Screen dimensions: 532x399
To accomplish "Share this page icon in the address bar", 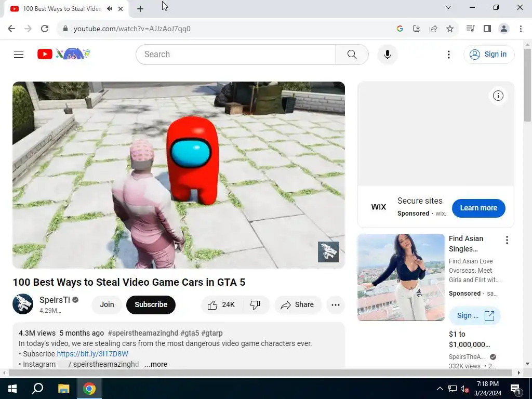I will click(433, 29).
